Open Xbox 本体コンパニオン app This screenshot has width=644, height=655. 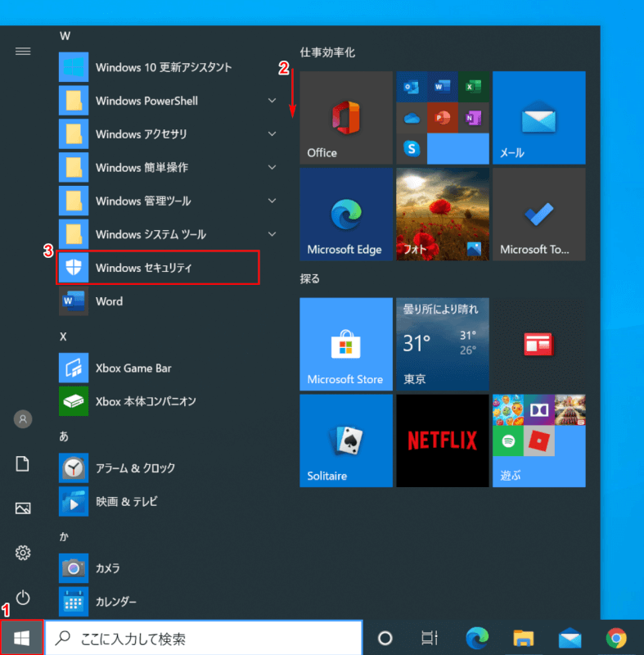coord(167,401)
